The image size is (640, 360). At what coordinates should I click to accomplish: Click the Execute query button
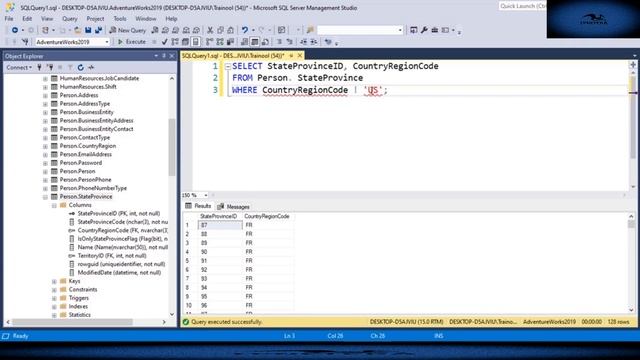[x=131, y=42]
